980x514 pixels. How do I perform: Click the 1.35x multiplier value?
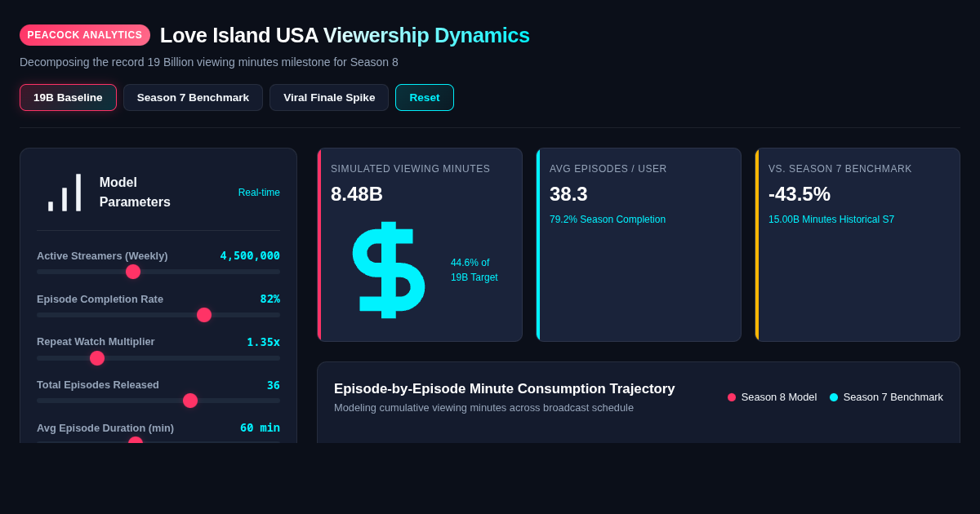click(x=263, y=342)
